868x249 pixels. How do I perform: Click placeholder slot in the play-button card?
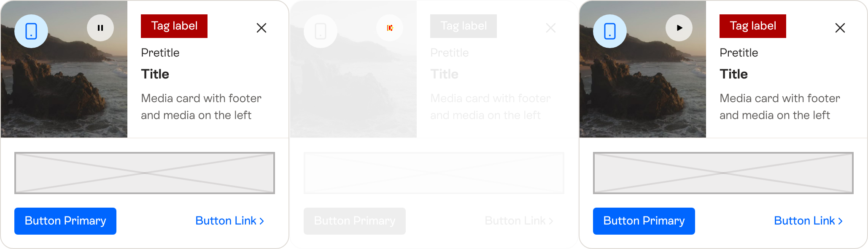pos(723,173)
